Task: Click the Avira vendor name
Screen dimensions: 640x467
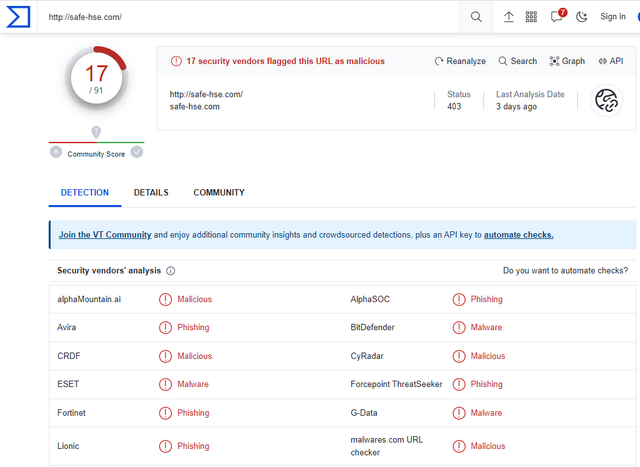Action: tap(67, 327)
